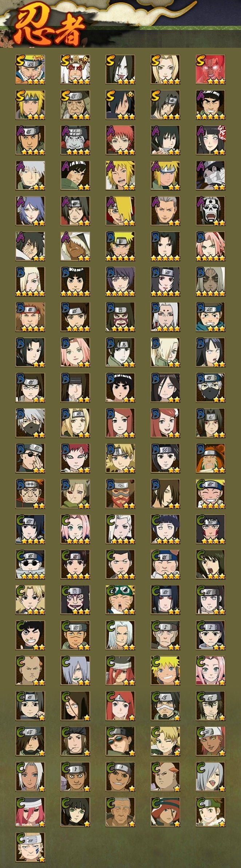Select the S-rank Tsunade portrait
The image size is (241, 868).
click(165, 70)
